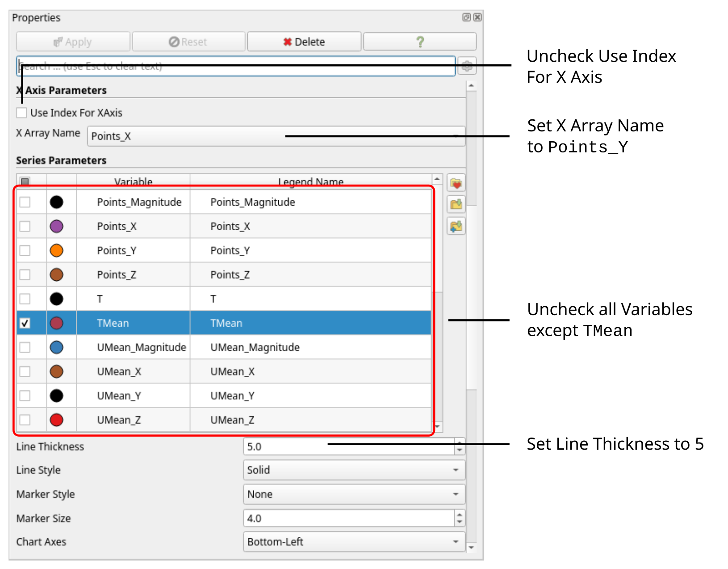This screenshot has height=569, width=728.
Task: Enable the Points_Y series checkbox
Action: point(25,250)
